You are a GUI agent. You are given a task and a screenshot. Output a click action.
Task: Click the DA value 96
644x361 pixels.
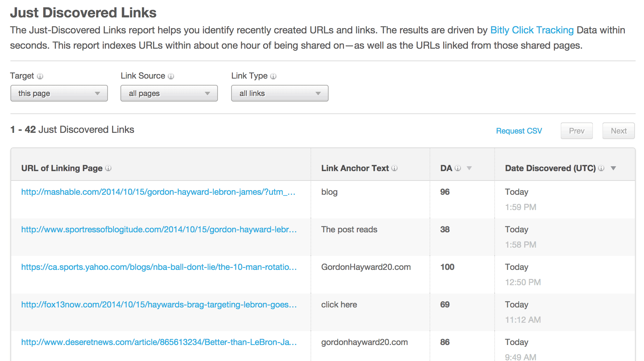coord(445,192)
